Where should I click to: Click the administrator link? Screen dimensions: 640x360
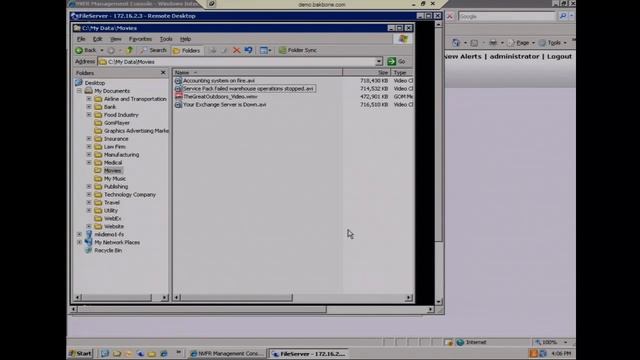pos(514,57)
